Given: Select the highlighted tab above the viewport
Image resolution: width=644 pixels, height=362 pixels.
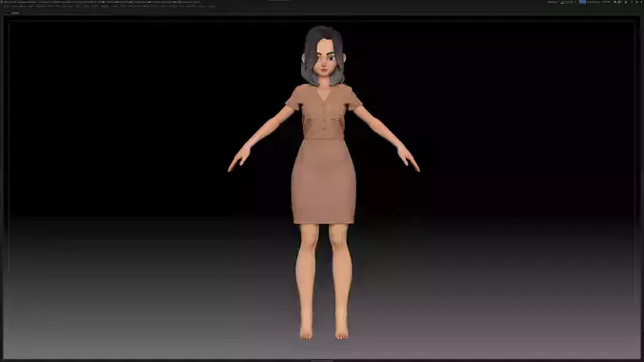Looking at the screenshot, I should coord(15,13).
